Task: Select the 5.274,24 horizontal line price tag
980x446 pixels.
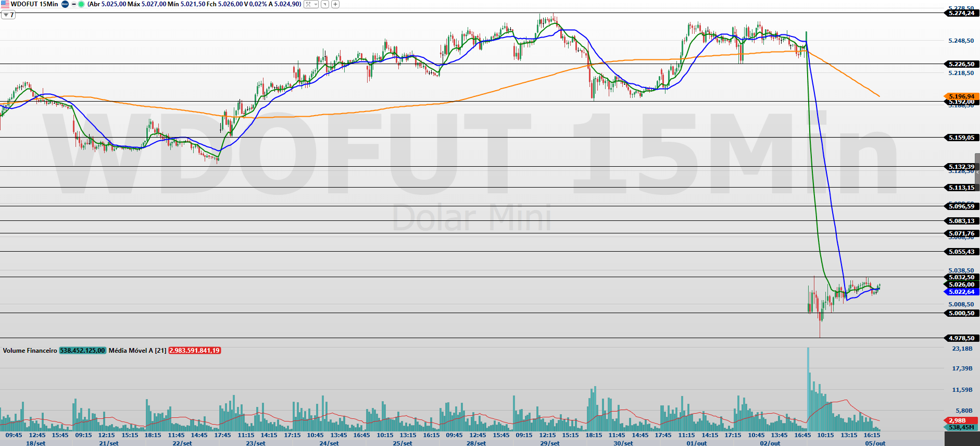Action: 961,13
